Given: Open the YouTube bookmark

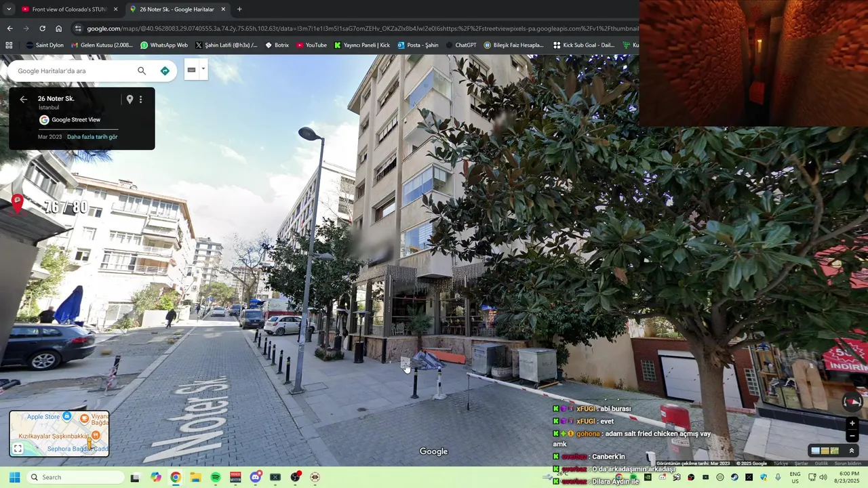Looking at the screenshot, I should [311, 45].
